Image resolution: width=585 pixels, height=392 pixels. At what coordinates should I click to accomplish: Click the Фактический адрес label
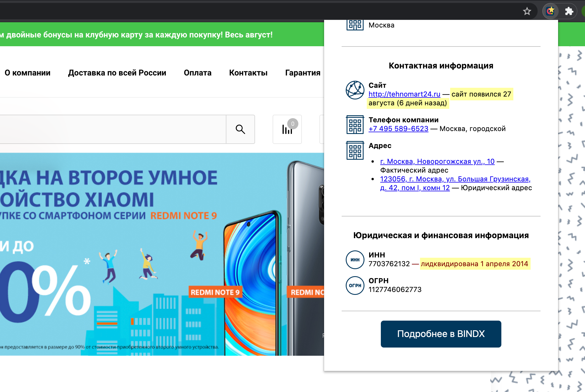(414, 170)
